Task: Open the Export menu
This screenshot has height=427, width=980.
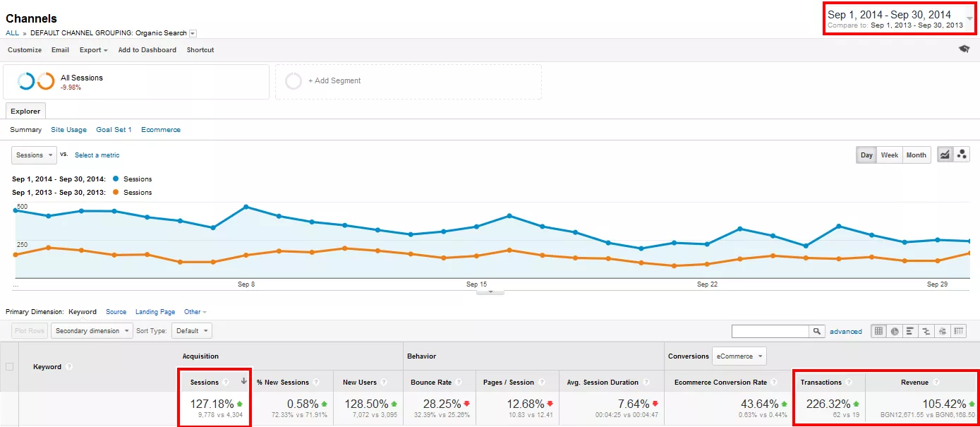Action: [x=94, y=50]
